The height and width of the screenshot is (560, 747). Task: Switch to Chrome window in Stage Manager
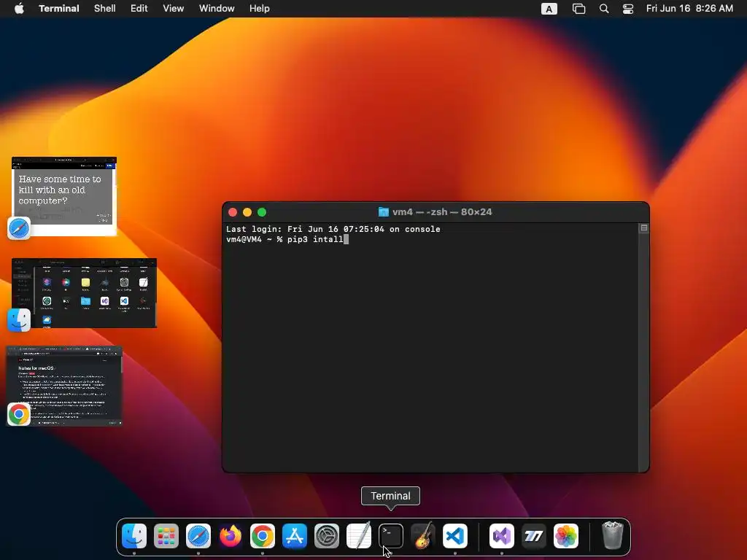pos(64,385)
